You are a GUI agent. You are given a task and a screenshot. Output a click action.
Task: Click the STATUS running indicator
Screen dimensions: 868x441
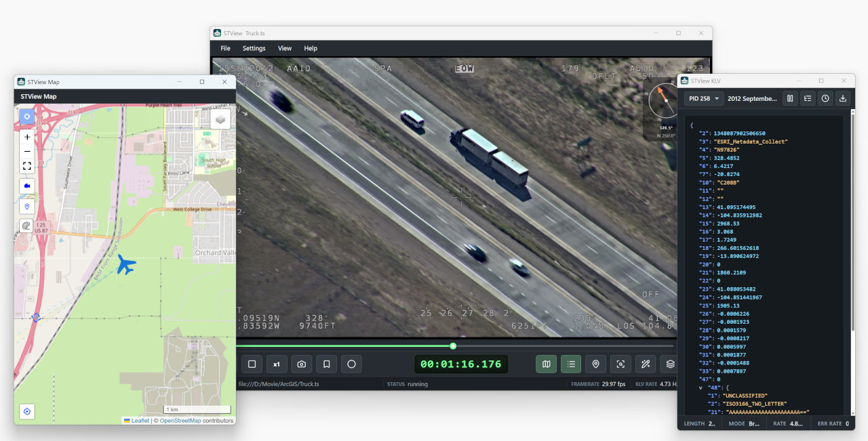click(x=407, y=384)
